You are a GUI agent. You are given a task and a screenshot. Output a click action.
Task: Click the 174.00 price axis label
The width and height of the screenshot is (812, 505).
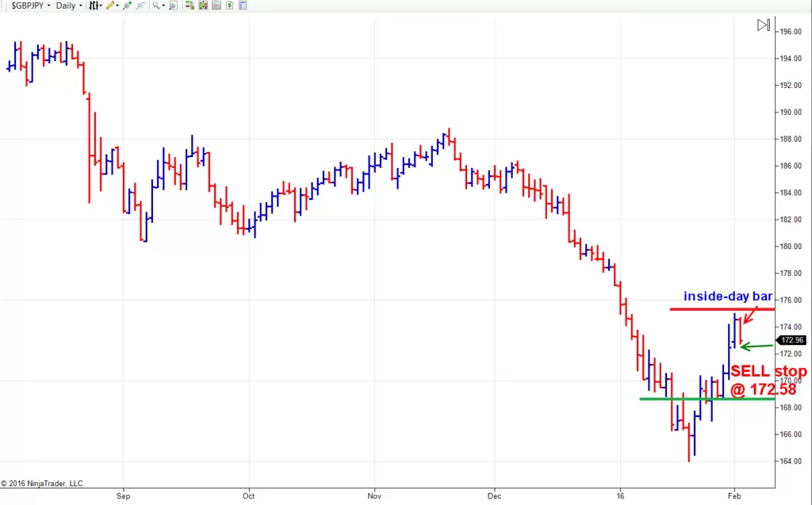tap(791, 327)
